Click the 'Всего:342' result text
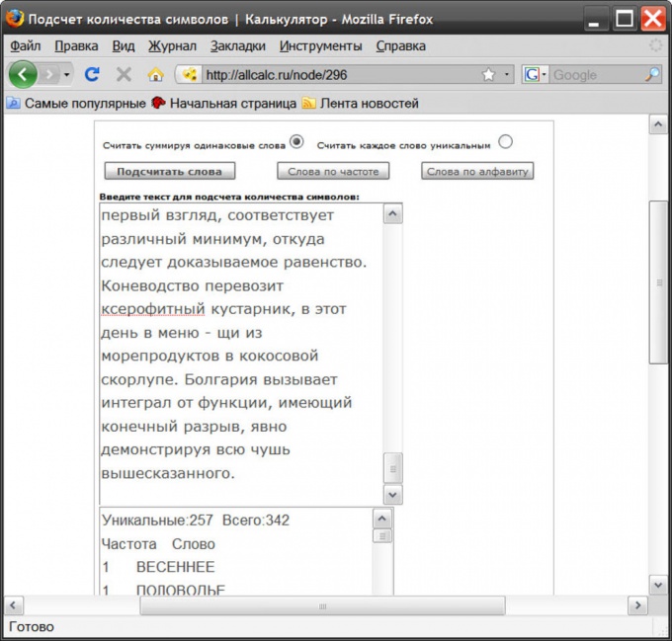Image resolution: width=672 pixels, height=641 pixels. point(256,521)
